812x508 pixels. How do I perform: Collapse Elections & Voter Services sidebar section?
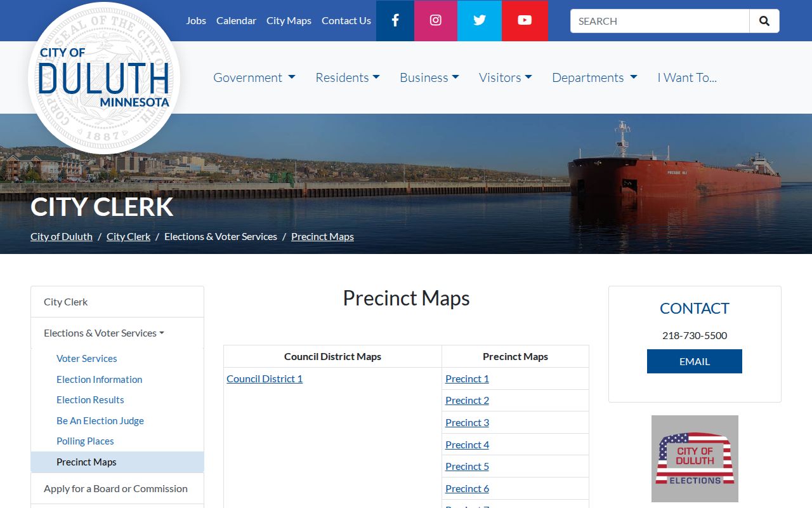pos(117,333)
